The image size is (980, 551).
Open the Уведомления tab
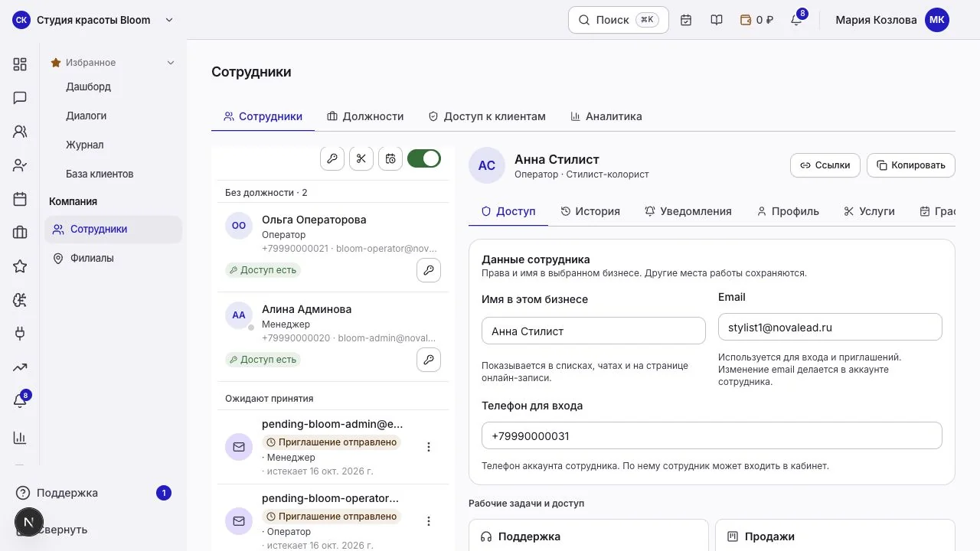[x=688, y=211]
